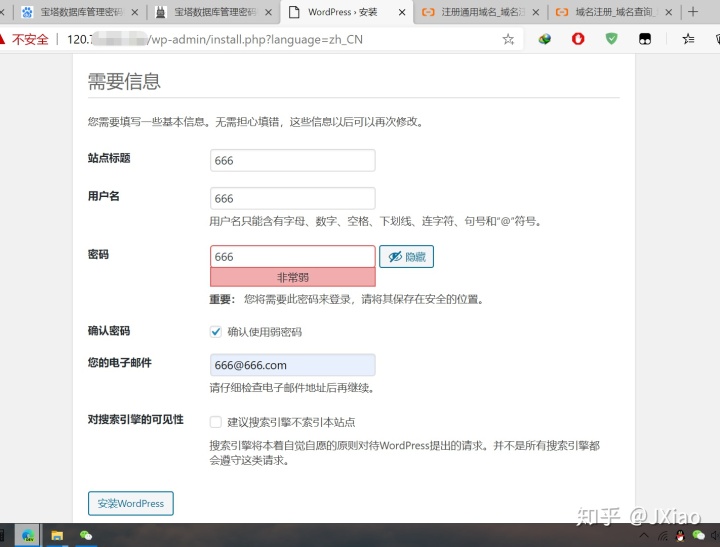Click the 站点标题 input field

click(292, 160)
